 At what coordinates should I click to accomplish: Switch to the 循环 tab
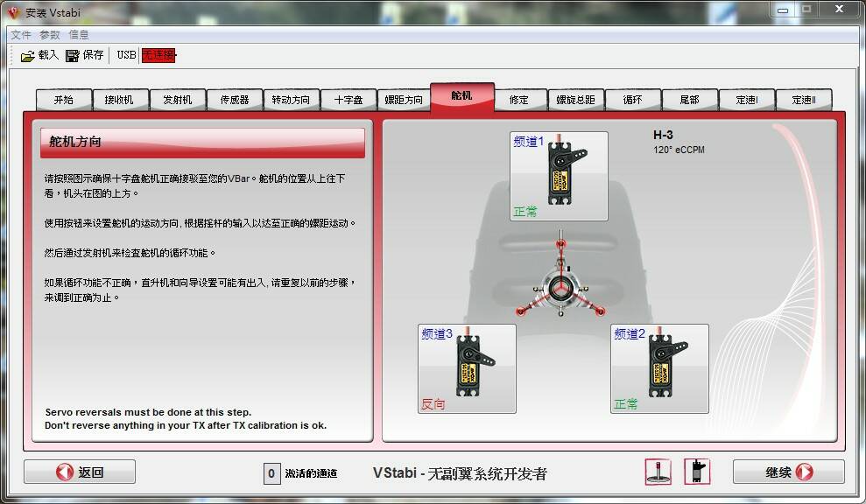pos(633,100)
